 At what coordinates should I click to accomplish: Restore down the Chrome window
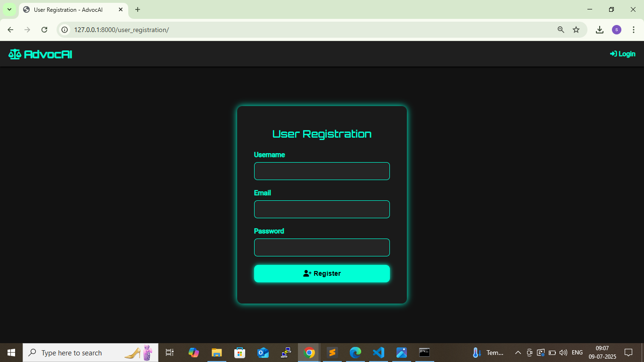click(611, 9)
